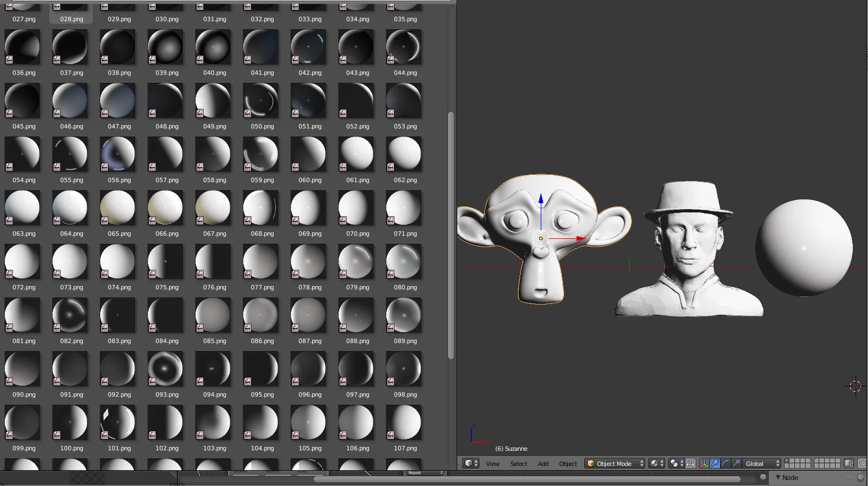Click the blue Z-axis manipulator arrow
The height and width of the screenshot is (486, 868).
(541, 199)
